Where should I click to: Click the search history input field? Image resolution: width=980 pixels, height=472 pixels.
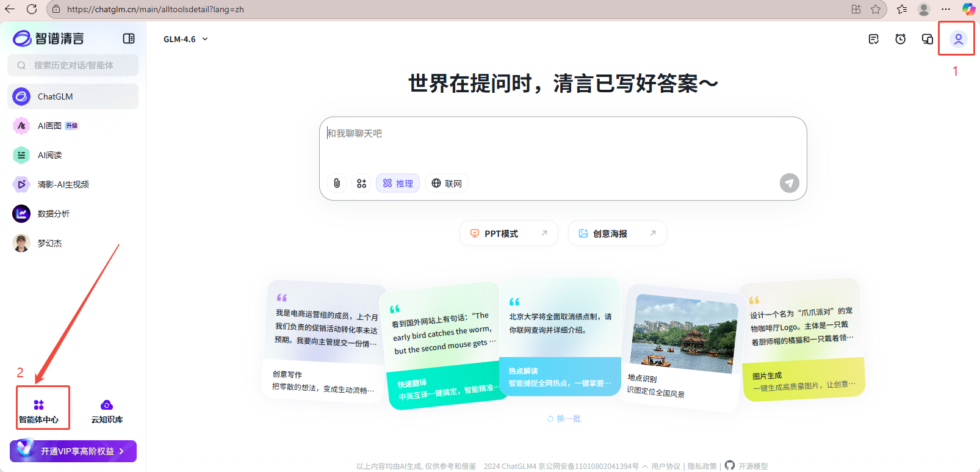(73, 65)
